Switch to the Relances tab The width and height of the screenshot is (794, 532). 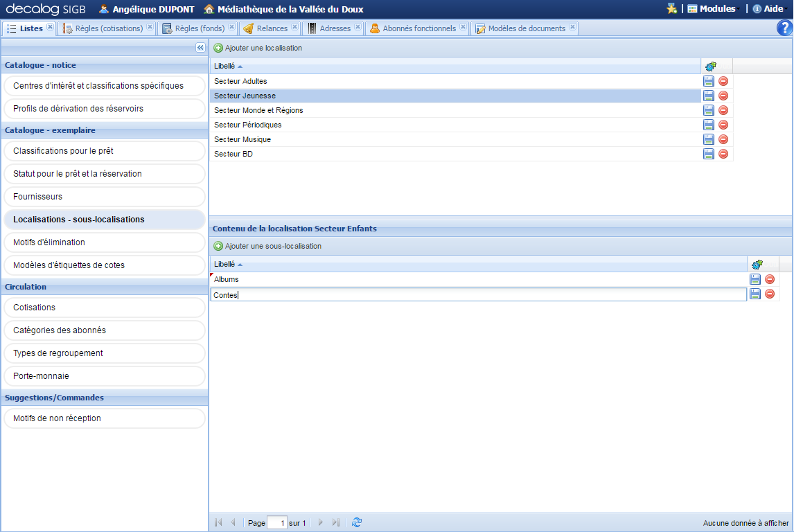(x=268, y=28)
